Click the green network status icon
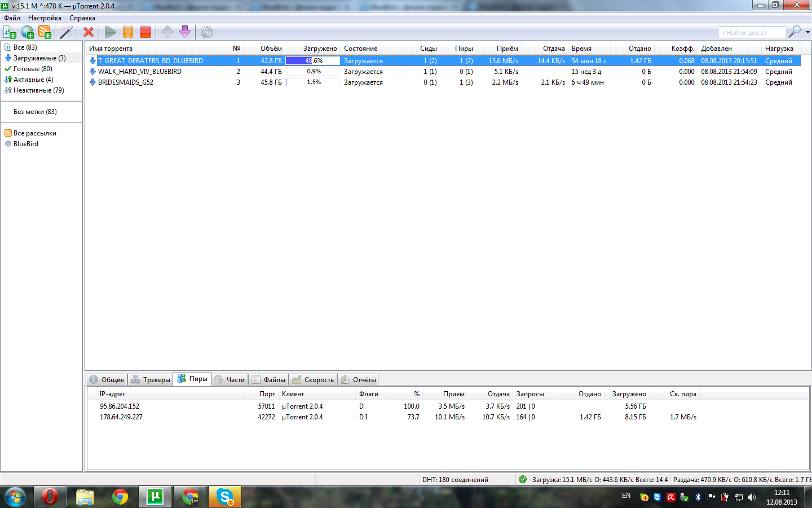Screen dimensions: 812x508 coord(523,479)
